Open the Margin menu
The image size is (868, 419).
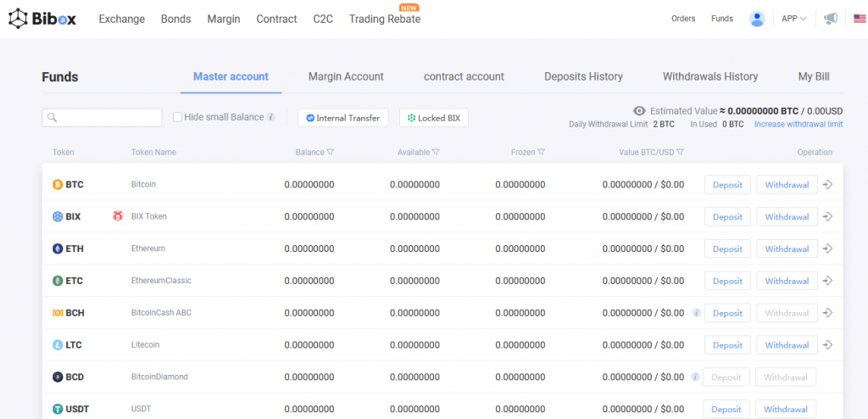224,19
